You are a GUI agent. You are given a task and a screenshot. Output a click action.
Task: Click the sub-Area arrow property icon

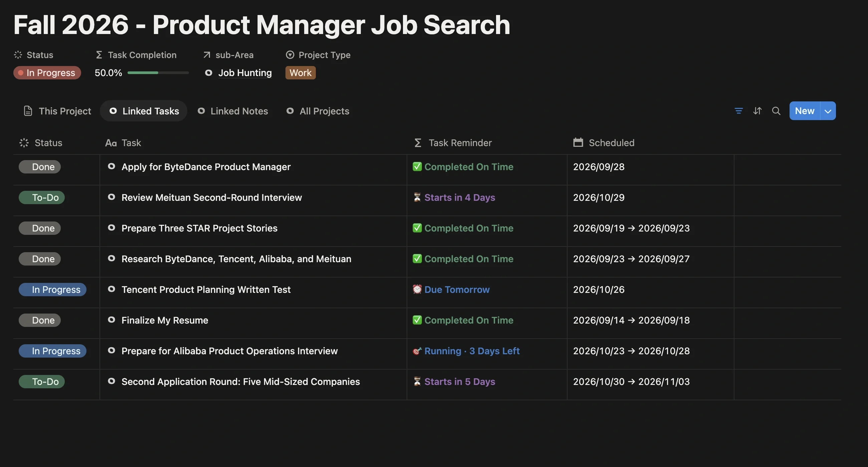coord(207,55)
